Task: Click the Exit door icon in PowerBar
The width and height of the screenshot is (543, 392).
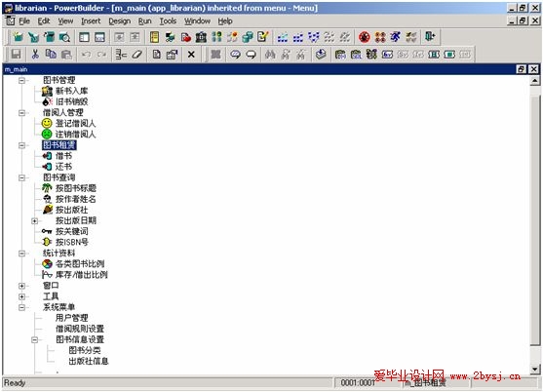Action: [x=430, y=36]
